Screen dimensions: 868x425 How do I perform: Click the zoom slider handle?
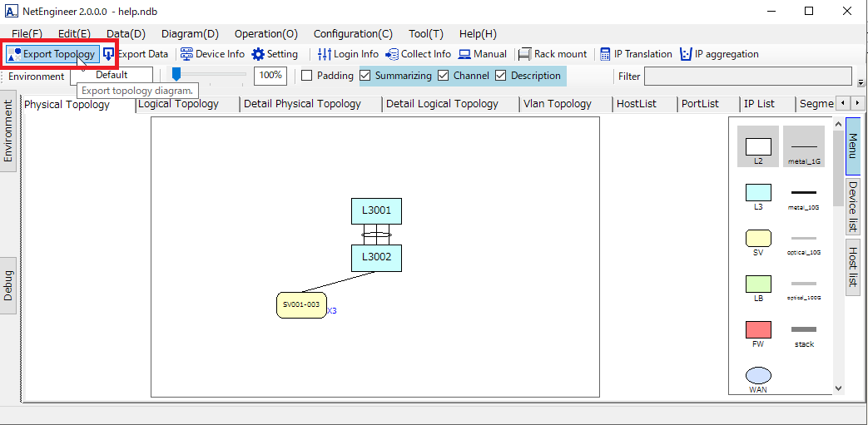(176, 75)
